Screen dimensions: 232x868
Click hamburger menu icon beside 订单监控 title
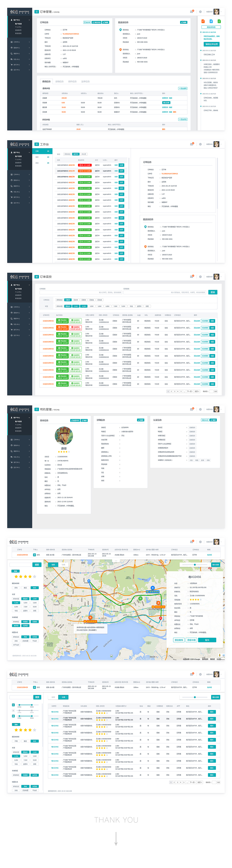(x=37, y=277)
